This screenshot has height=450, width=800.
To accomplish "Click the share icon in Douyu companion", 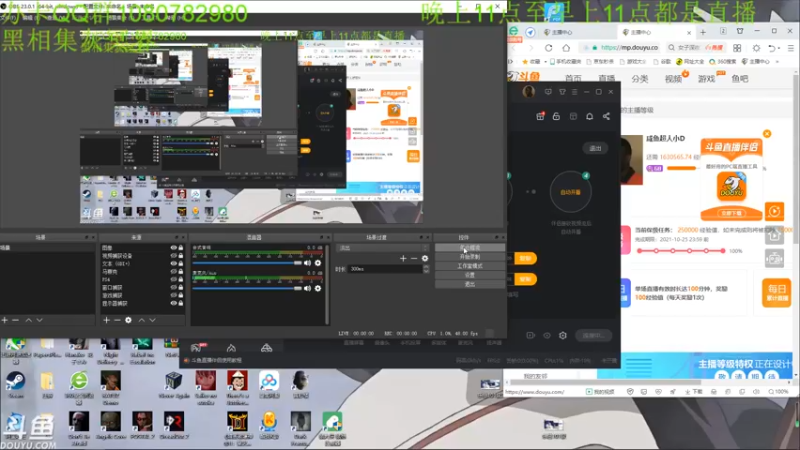I will pos(606,116).
